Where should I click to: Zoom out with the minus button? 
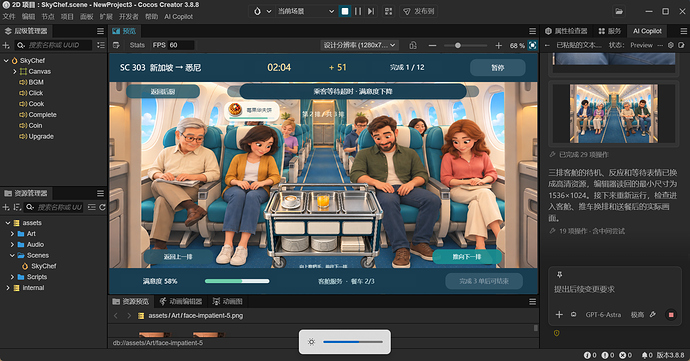click(433, 45)
